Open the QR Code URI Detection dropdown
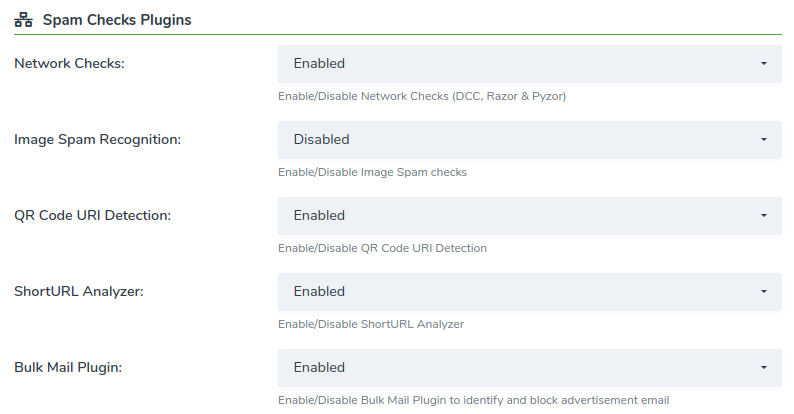Viewport: 794px width, 414px height. [530, 216]
